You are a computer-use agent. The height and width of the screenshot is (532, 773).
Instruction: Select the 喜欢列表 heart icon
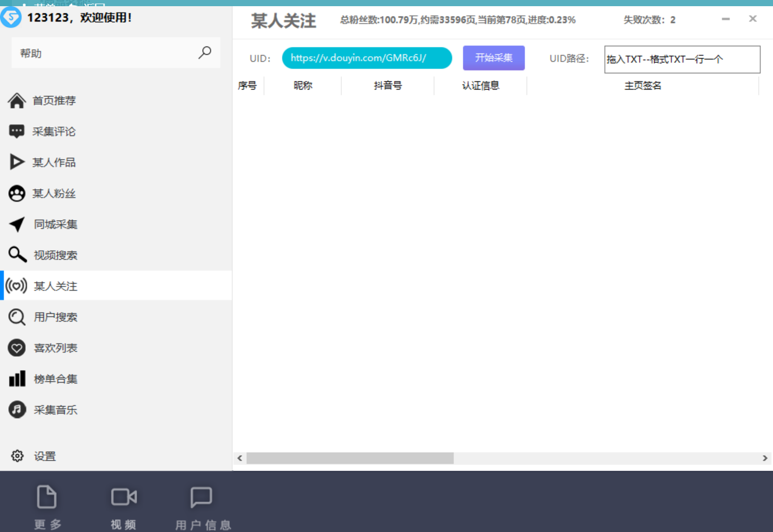tap(16, 348)
